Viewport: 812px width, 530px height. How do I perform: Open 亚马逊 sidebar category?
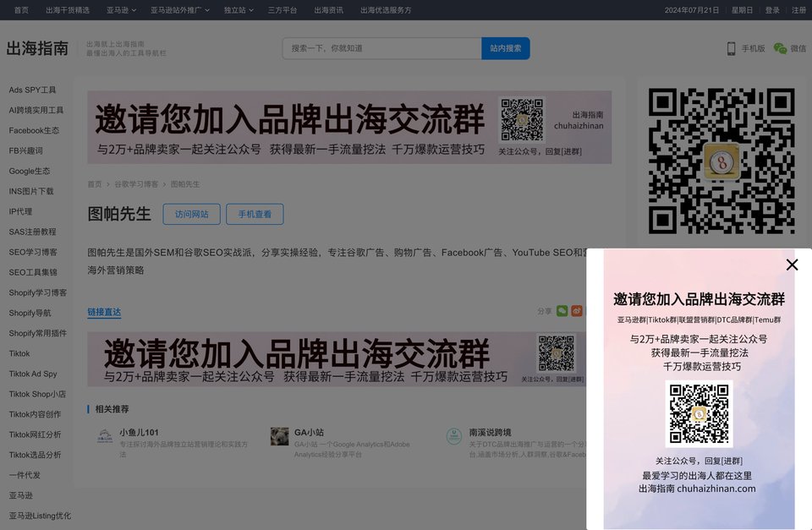click(x=20, y=495)
